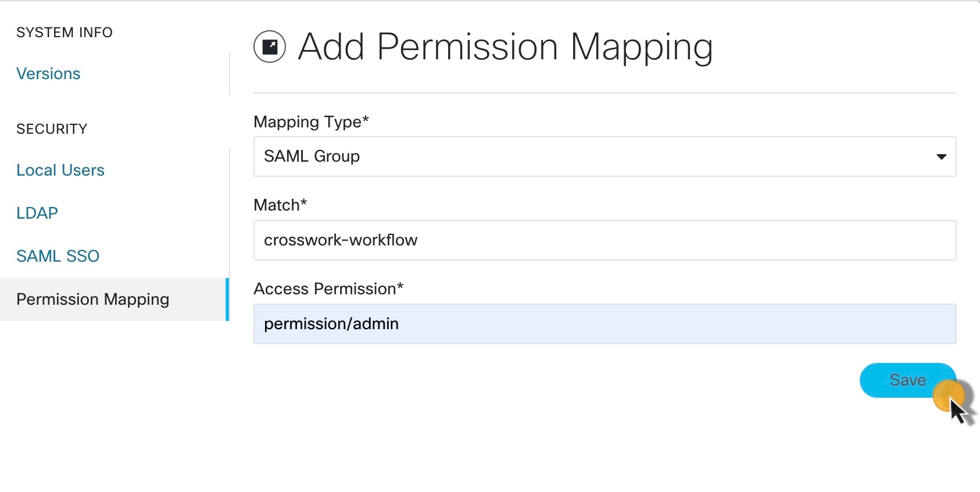Screen dimensions: 980x492
Task: Click the Mapping Type field label
Action: coord(311,122)
